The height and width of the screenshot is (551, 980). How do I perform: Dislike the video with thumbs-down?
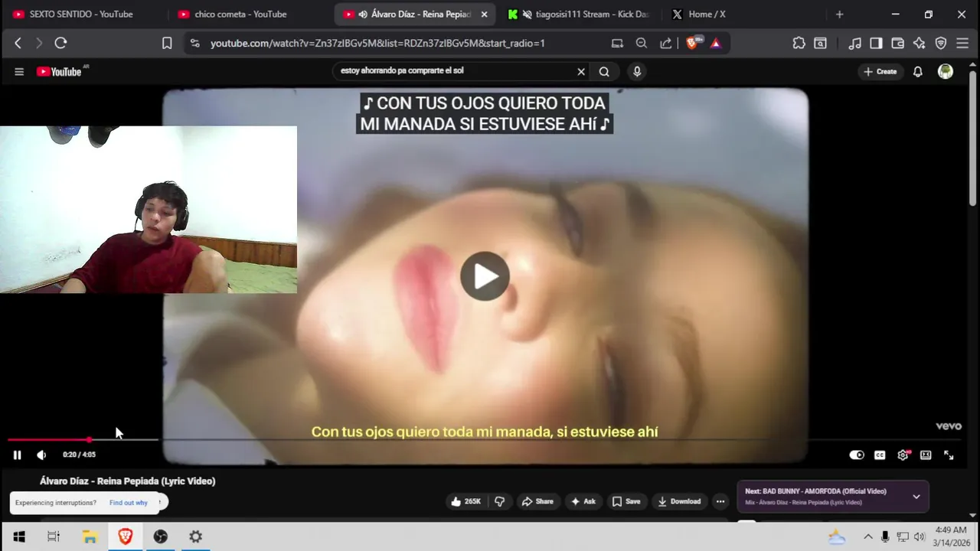(500, 501)
